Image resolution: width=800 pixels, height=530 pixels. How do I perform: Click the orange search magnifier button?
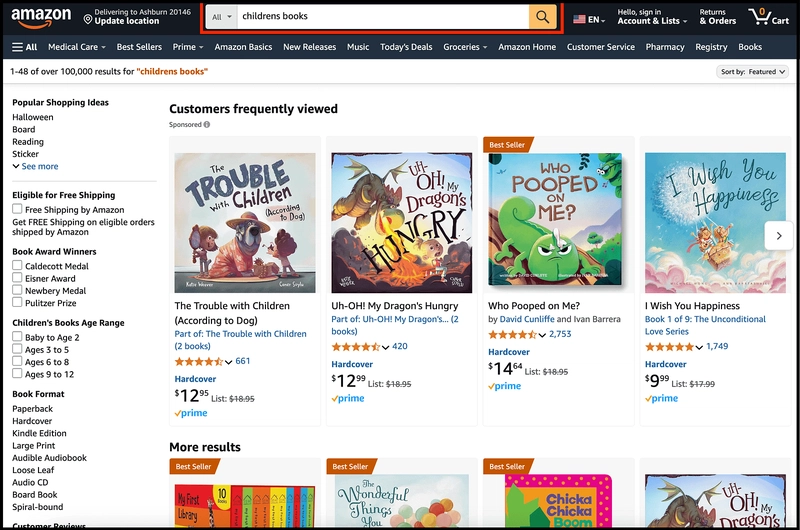click(542, 17)
